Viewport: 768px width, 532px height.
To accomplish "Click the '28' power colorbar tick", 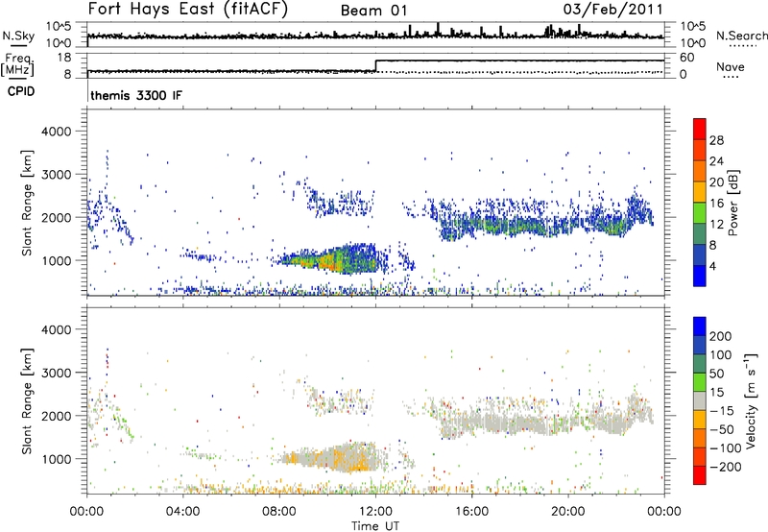I will [716, 140].
